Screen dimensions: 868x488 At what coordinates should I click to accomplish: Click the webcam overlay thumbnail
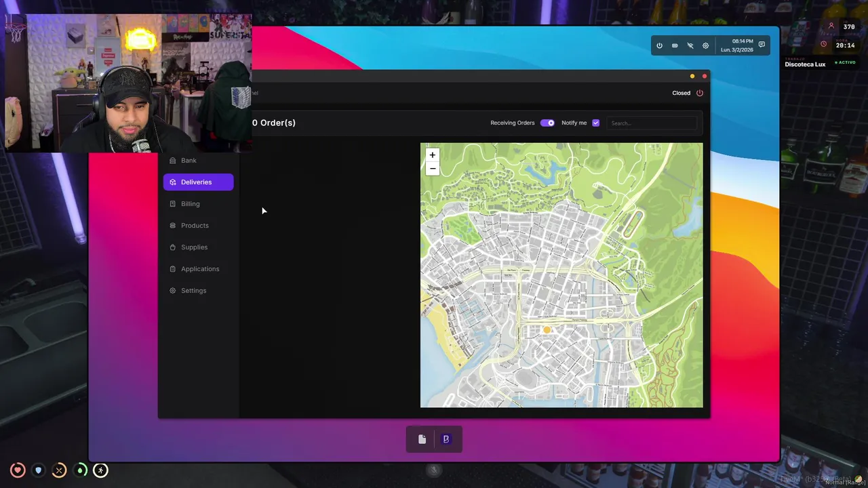tap(128, 83)
